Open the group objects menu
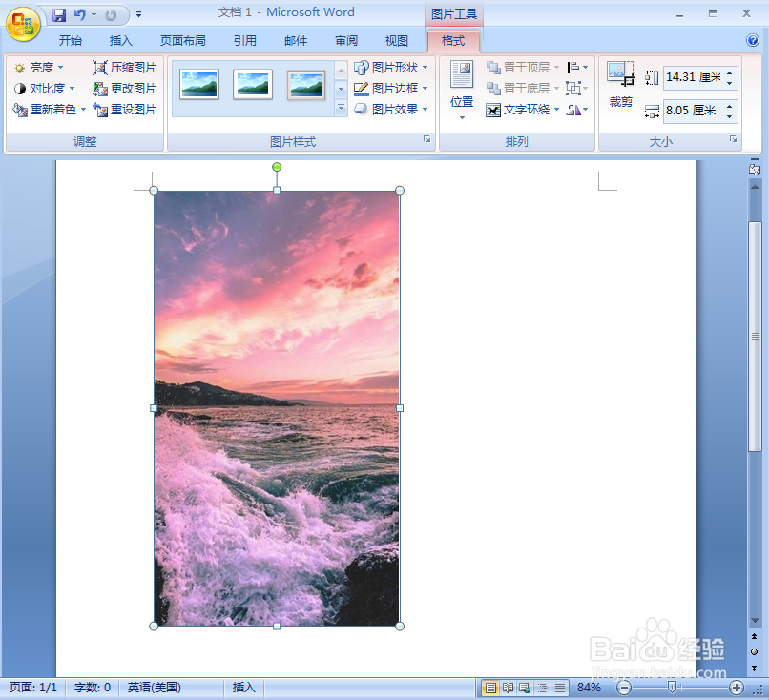The height and width of the screenshot is (700, 769). click(577, 89)
